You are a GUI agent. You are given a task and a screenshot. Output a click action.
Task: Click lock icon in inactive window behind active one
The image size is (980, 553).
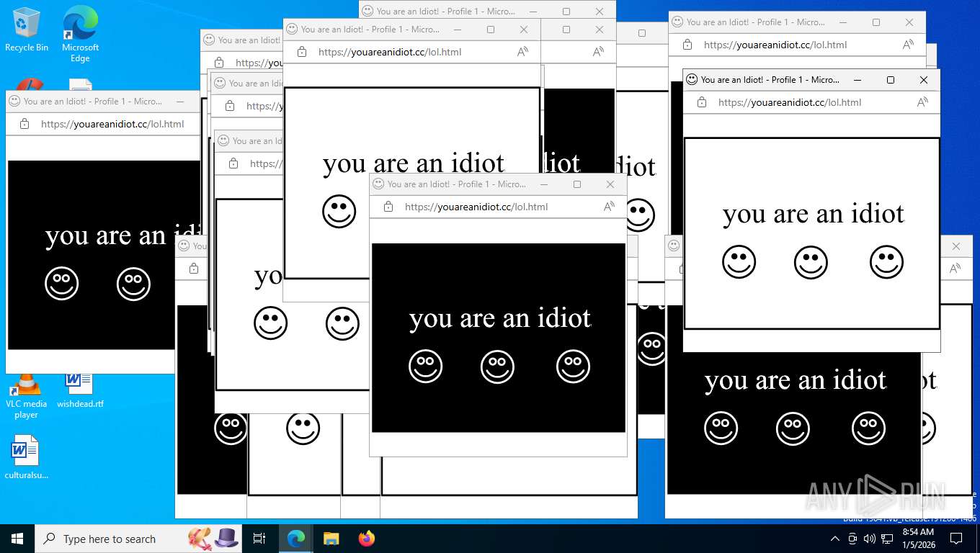[687, 45]
